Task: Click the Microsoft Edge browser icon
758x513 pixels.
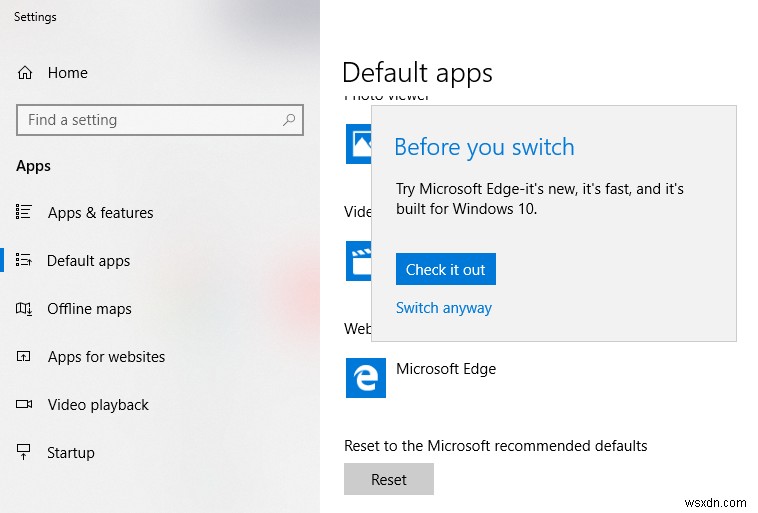Action: (365, 378)
